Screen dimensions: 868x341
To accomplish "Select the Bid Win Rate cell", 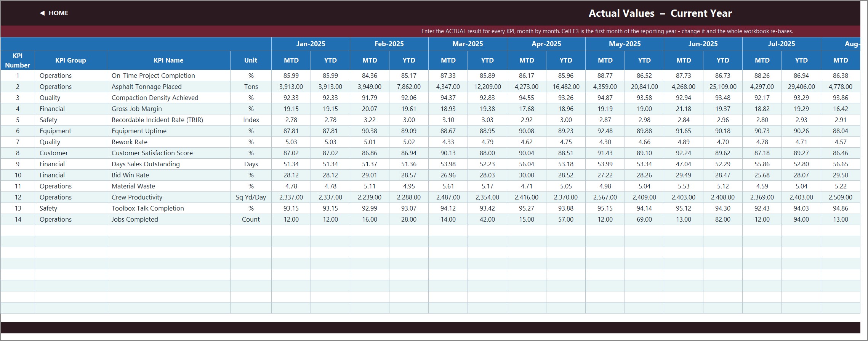I will [x=168, y=175].
